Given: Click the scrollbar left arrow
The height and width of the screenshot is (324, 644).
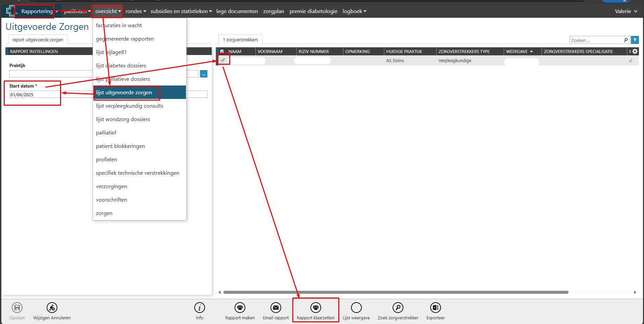Looking at the screenshot, I should point(219,292).
